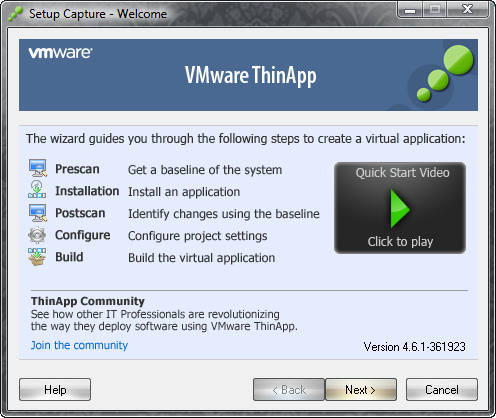Screen dimensions: 496x418
Task: Open the Join the community link
Action: click(x=79, y=345)
